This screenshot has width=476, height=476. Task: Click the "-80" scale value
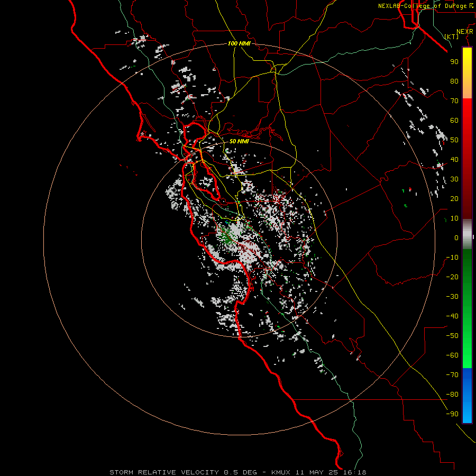(x=452, y=395)
